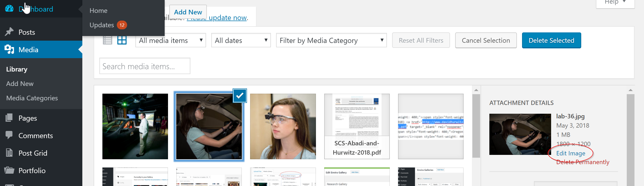Click media grid scrollbar up arrow
Screen dimensions: 644x186
pyautogui.click(x=476, y=90)
